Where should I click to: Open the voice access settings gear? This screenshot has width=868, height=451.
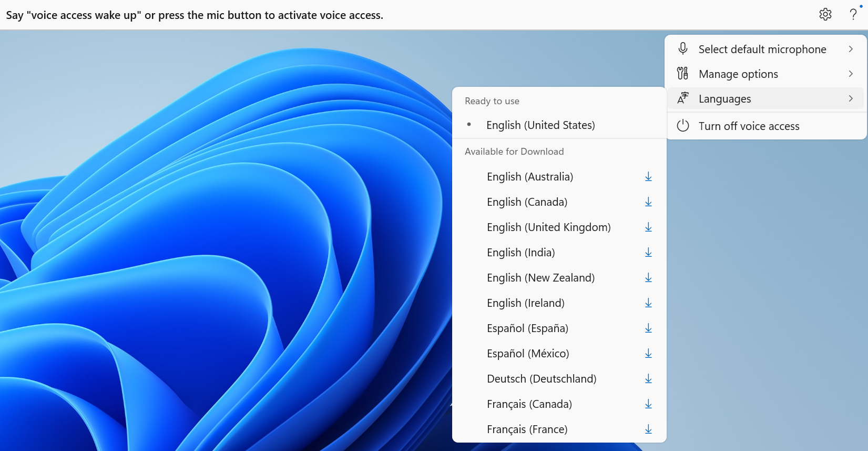825,14
